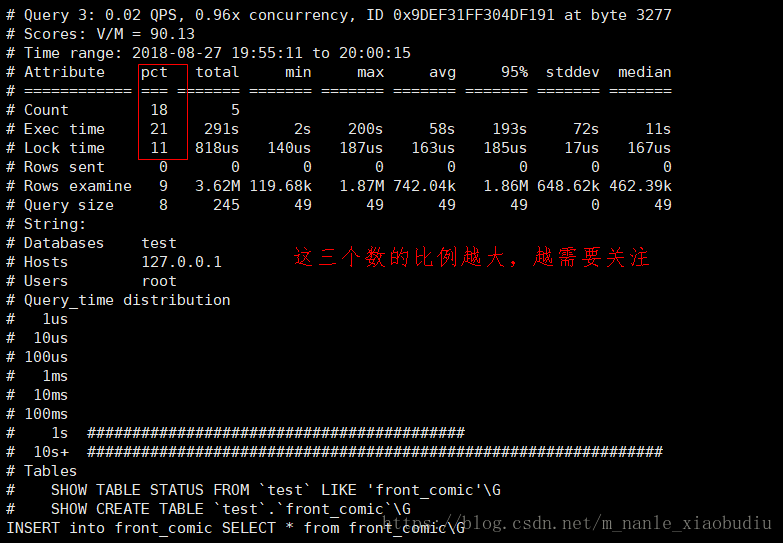Click the INSERT into front_comic statement
This screenshot has width=783, height=543.
235,528
